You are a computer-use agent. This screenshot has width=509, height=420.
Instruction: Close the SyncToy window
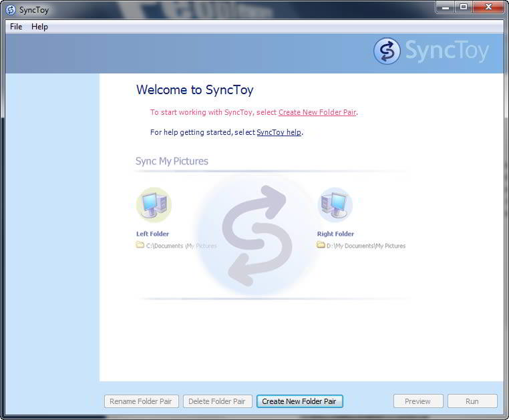point(488,7)
